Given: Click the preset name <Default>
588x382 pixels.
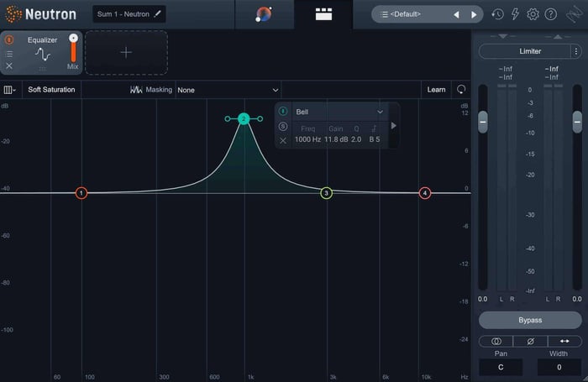Looking at the screenshot, I should coord(406,14).
